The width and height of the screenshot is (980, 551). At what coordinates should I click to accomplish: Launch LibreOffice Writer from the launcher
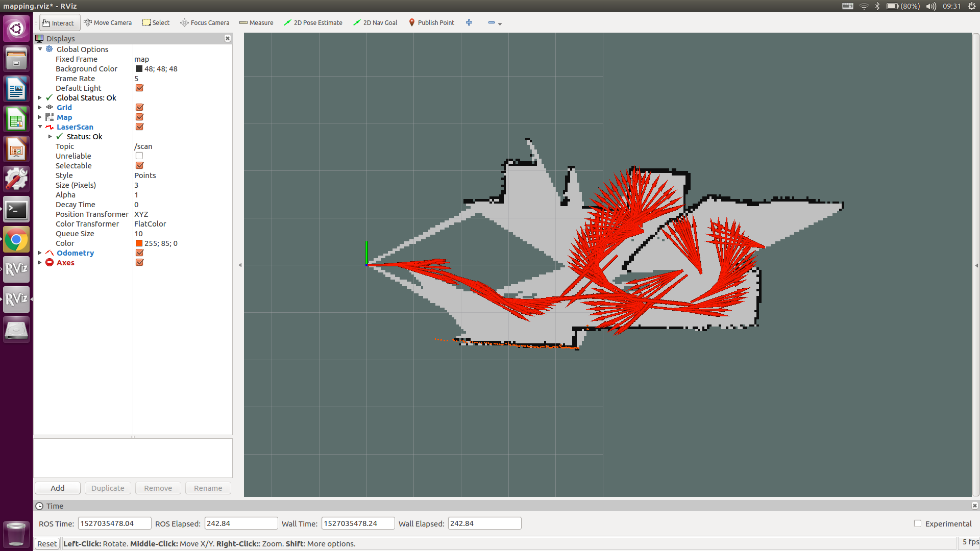click(x=16, y=89)
